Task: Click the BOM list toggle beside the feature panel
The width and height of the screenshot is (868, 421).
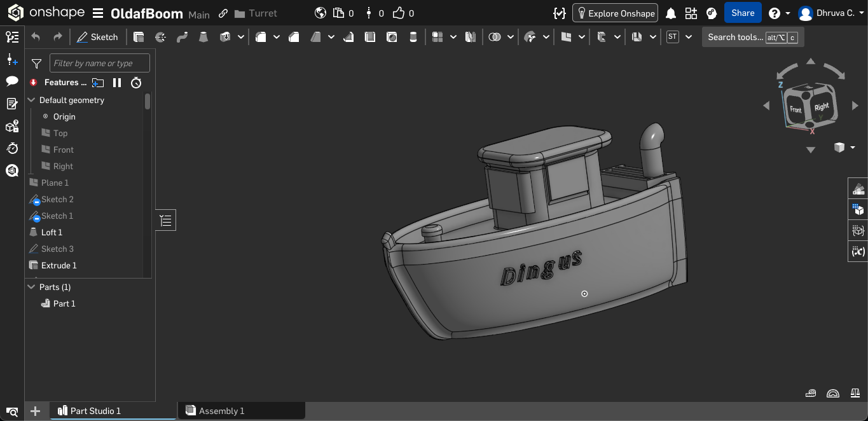Action: (x=166, y=221)
